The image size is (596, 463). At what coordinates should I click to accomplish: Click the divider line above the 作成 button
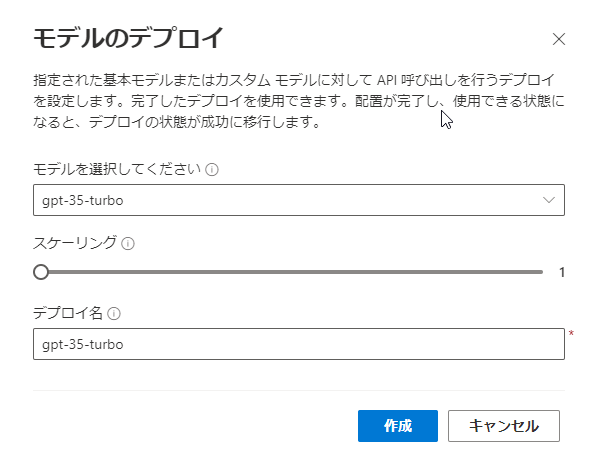point(299,390)
